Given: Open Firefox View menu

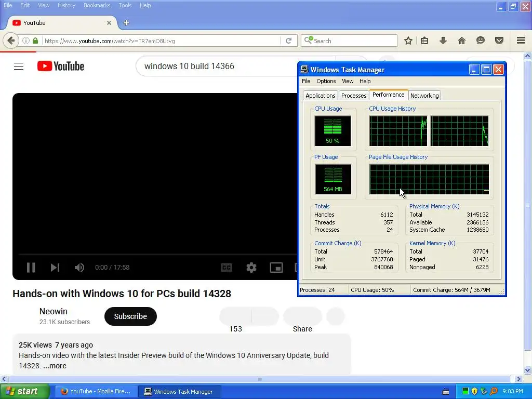Looking at the screenshot, I should pyautogui.click(x=44, y=5).
